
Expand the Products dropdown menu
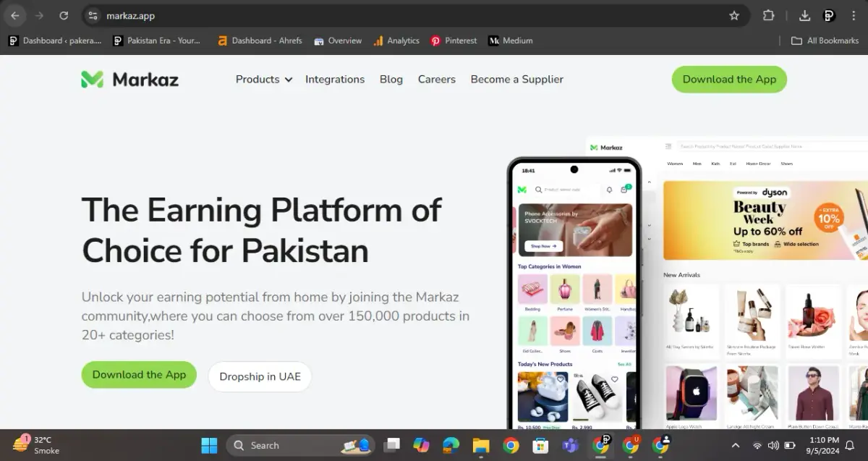click(x=263, y=80)
